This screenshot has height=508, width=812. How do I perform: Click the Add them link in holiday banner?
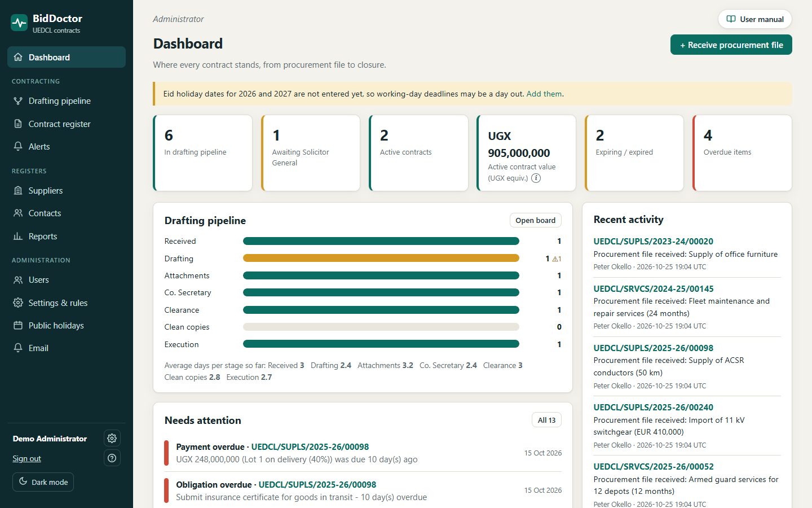[544, 94]
